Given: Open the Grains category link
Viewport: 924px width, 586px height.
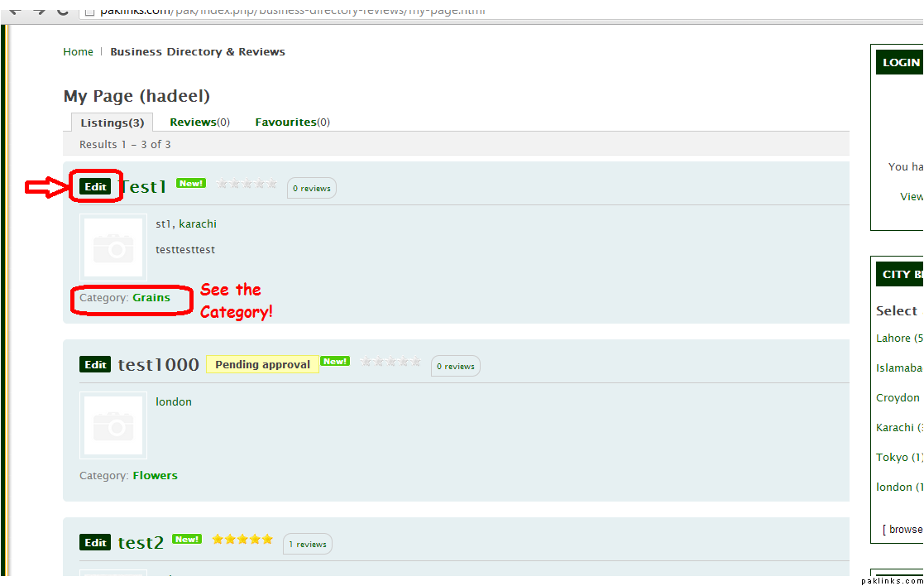Looking at the screenshot, I should coord(151,298).
